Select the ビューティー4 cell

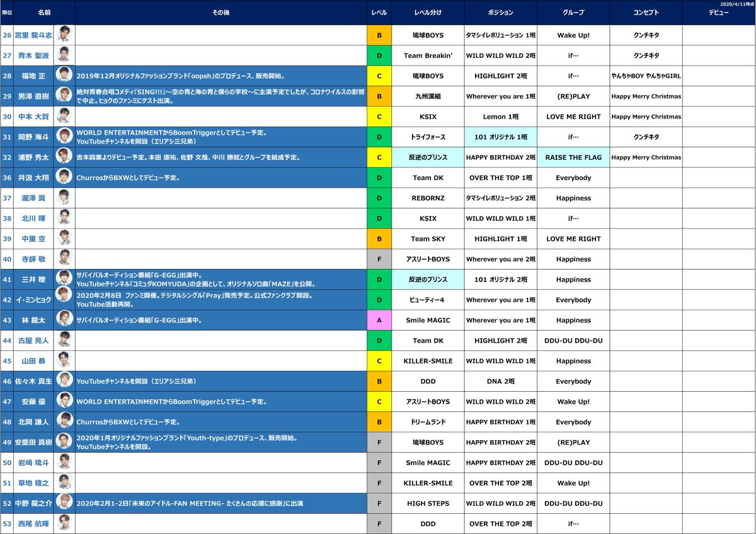(x=428, y=300)
